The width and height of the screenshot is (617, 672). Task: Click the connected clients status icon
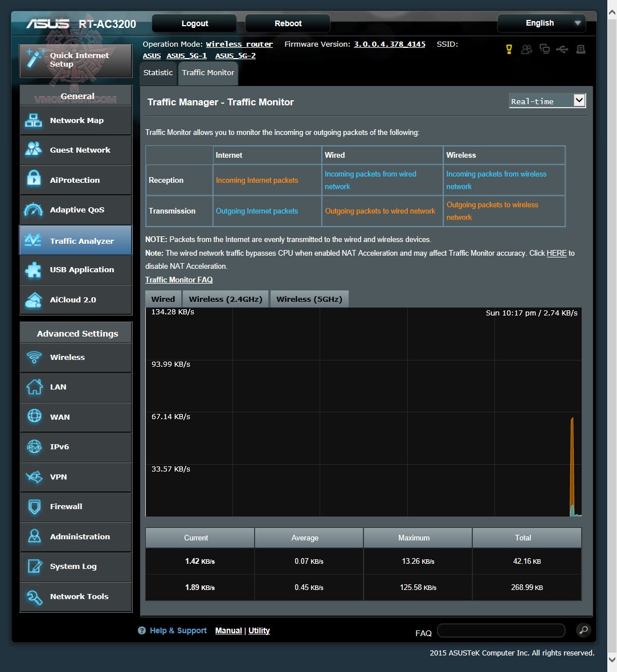coord(545,49)
